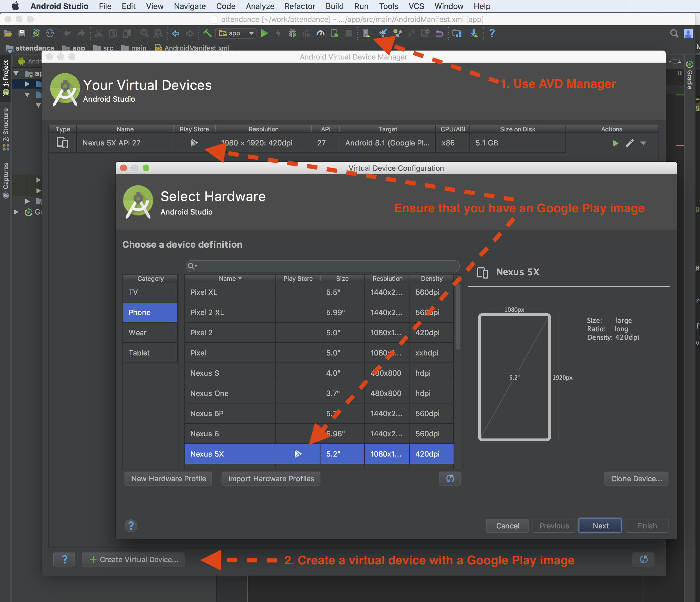Viewport: 700px width, 602px height.
Task: Click the Back navigation arrow icon
Action: [x=175, y=33]
